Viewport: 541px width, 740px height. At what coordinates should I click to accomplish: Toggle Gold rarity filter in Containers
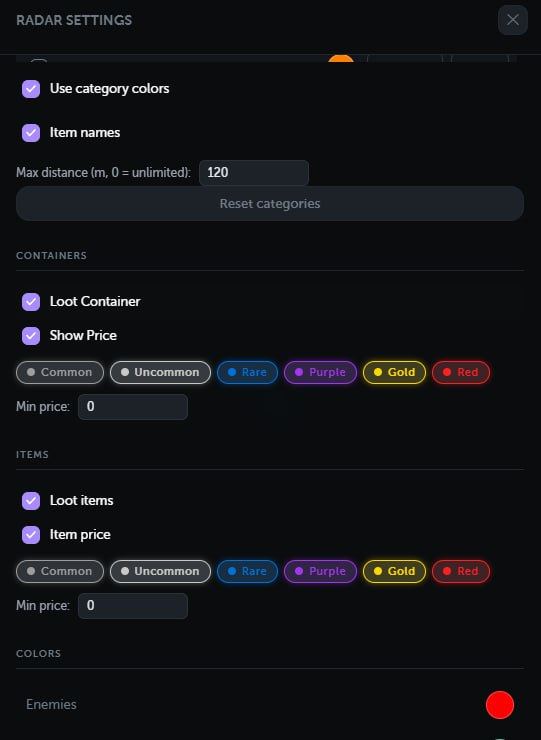point(394,372)
